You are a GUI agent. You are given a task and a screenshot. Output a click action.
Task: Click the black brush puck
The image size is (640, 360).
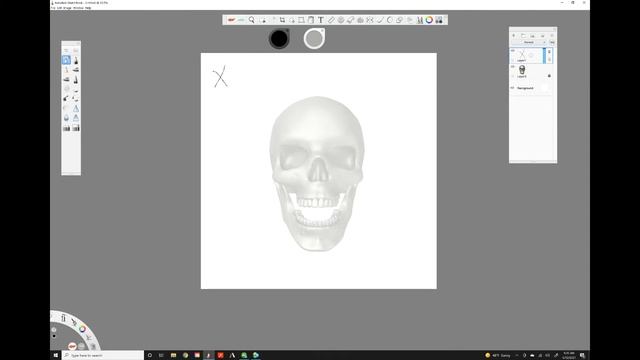coord(279,39)
